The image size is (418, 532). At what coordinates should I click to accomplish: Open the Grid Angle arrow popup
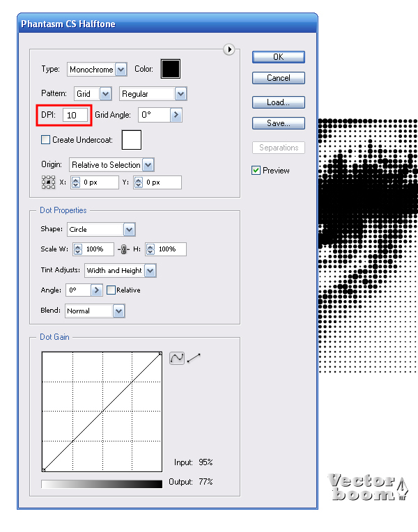(x=176, y=115)
